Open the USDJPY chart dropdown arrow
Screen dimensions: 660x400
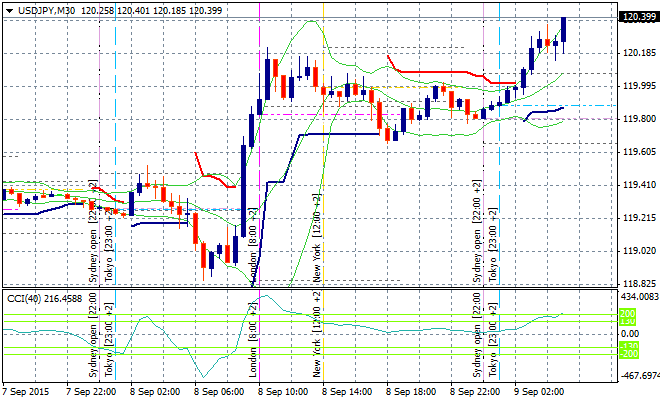(7, 9)
